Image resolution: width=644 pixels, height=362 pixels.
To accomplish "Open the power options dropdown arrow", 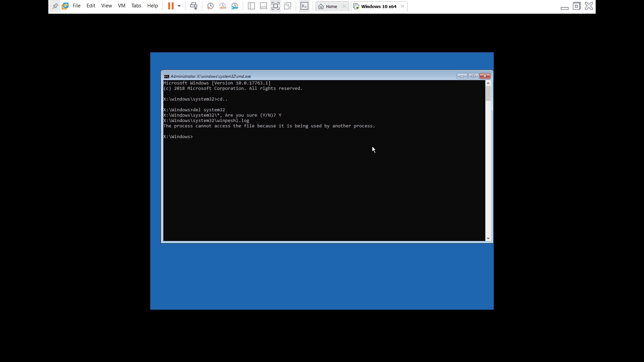I will (179, 6).
